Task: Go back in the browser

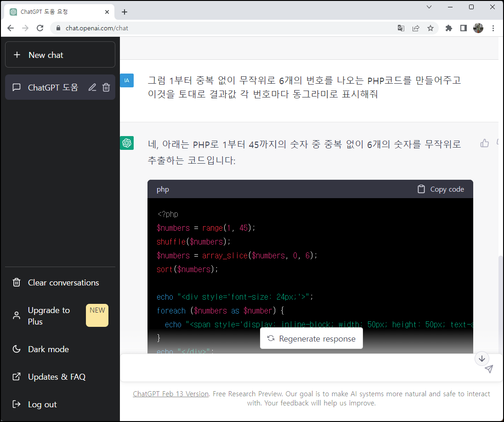Action: (x=11, y=28)
